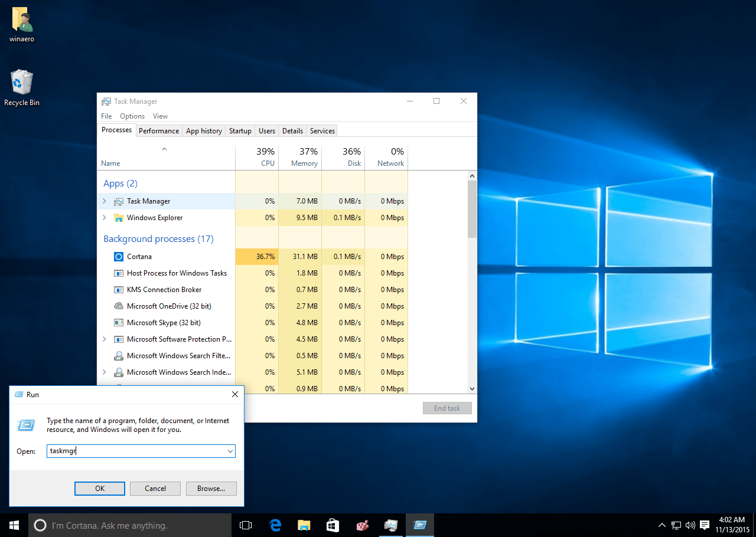Click the volume speaker icon in the tray
This screenshot has height=537, width=756.
(689, 525)
